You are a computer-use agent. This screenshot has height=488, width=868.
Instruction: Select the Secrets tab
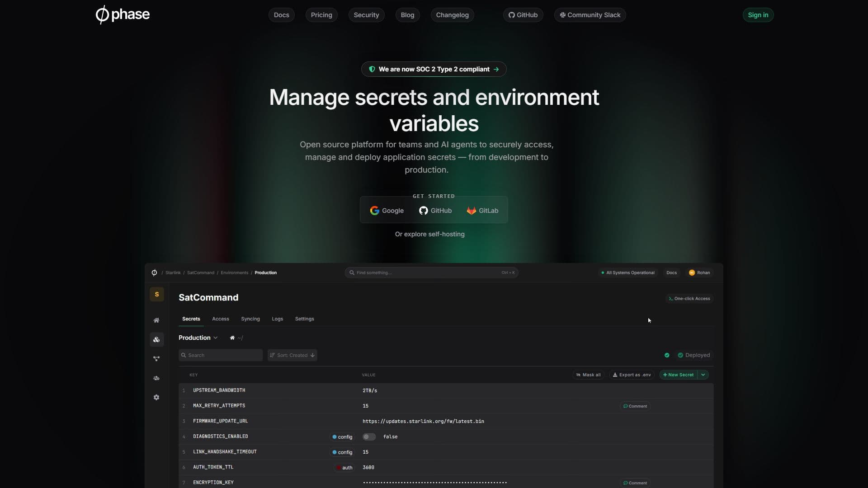pyautogui.click(x=191, y=319)
